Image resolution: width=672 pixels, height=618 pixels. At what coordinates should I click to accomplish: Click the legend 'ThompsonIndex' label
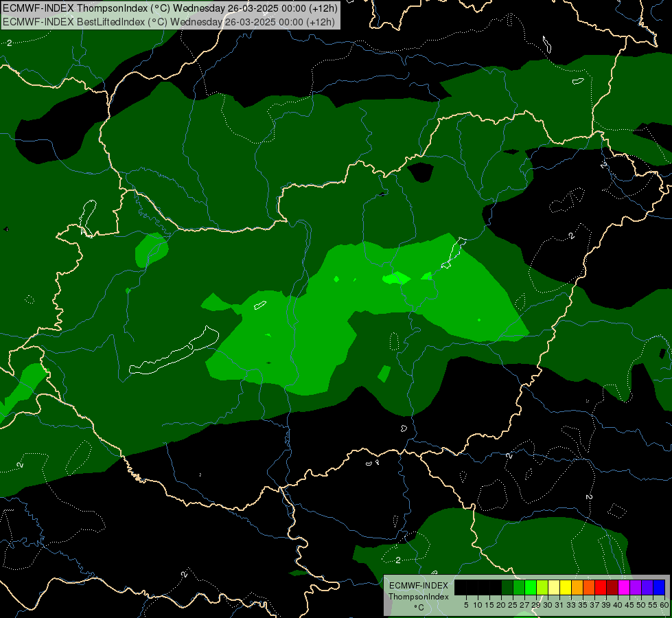(x=419, y=597)
